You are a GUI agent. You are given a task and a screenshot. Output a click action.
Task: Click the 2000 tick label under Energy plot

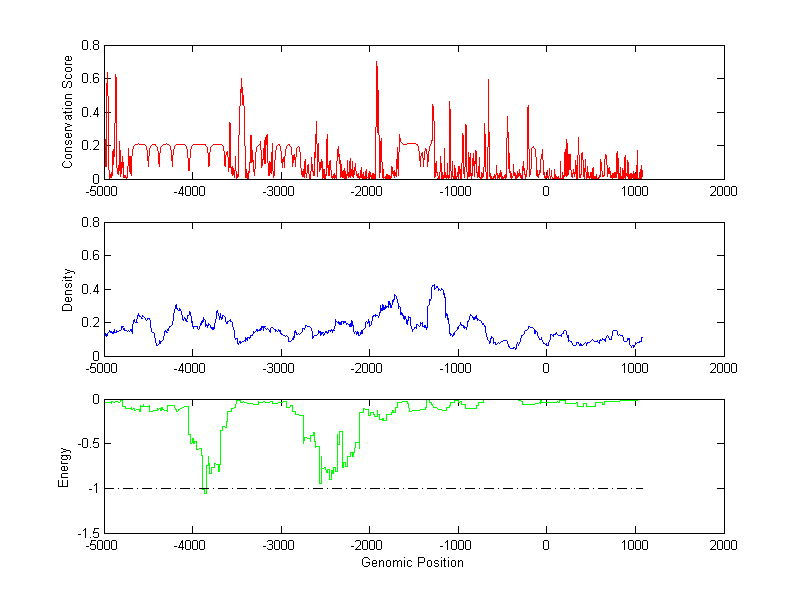(x=723, y=546)
